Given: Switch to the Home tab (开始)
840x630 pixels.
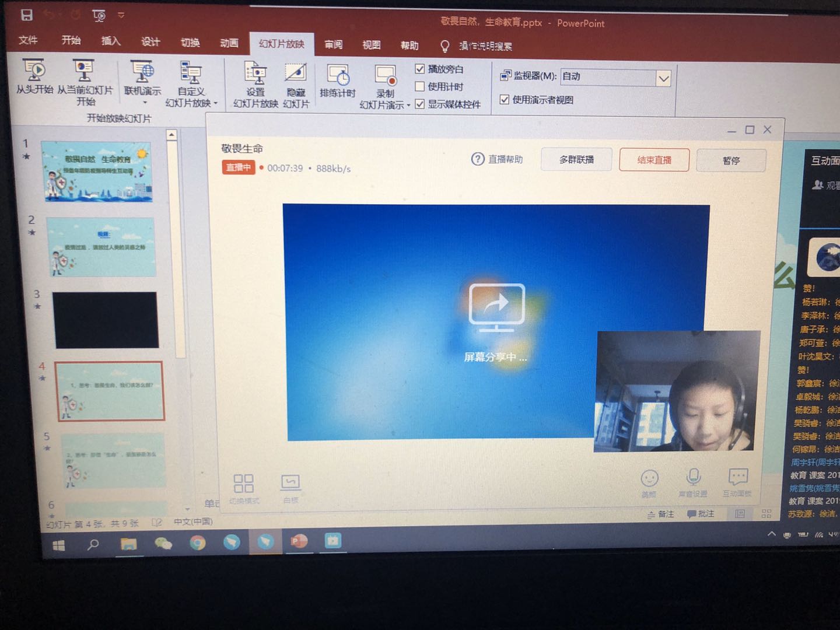Looking at the screenshot, I should click(x=71, y=40).
